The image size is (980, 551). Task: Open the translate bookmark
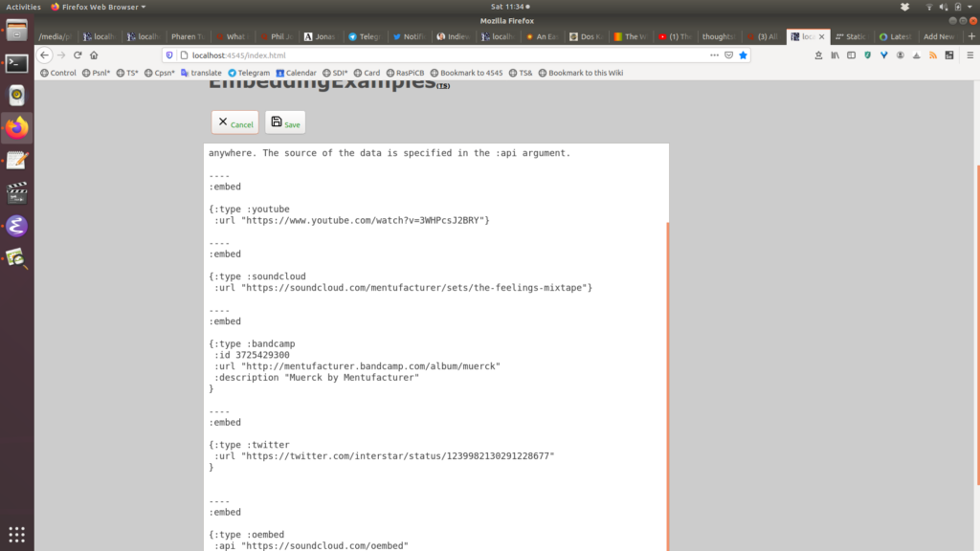tap(201, 73)
